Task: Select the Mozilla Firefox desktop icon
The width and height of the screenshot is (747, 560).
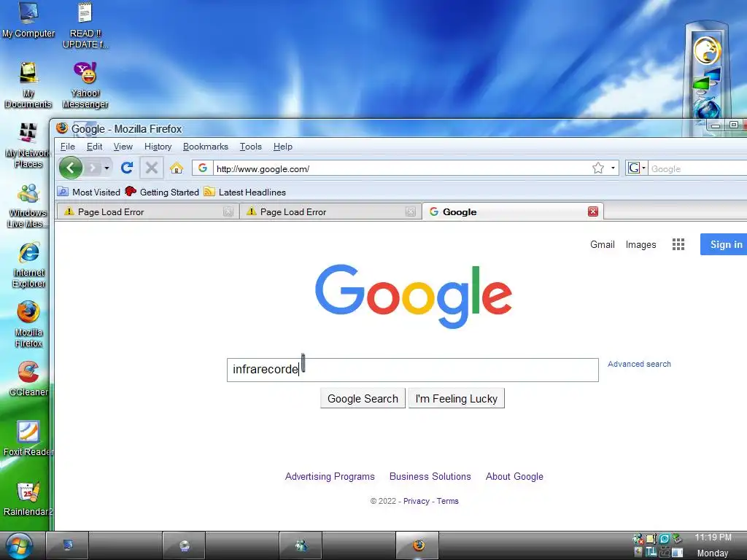Action: click(x=28, y=324)
